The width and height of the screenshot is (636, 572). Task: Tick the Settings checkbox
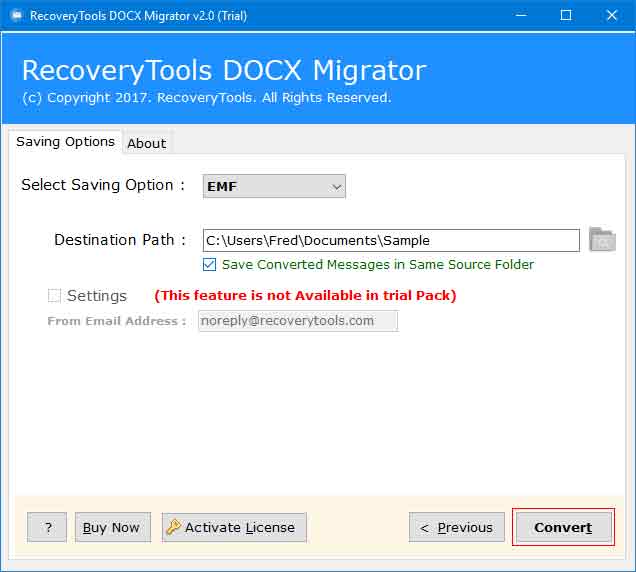[54, 296]
